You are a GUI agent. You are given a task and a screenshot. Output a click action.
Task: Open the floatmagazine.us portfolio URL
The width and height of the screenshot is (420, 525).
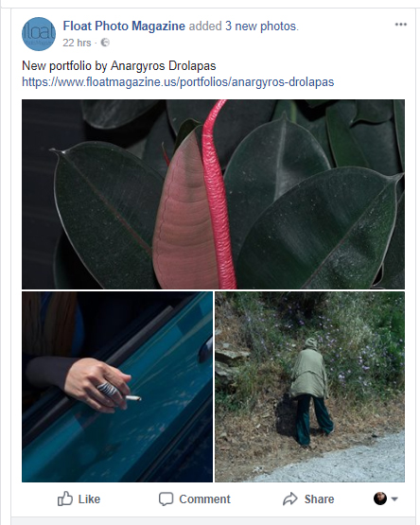pos(178,82)
